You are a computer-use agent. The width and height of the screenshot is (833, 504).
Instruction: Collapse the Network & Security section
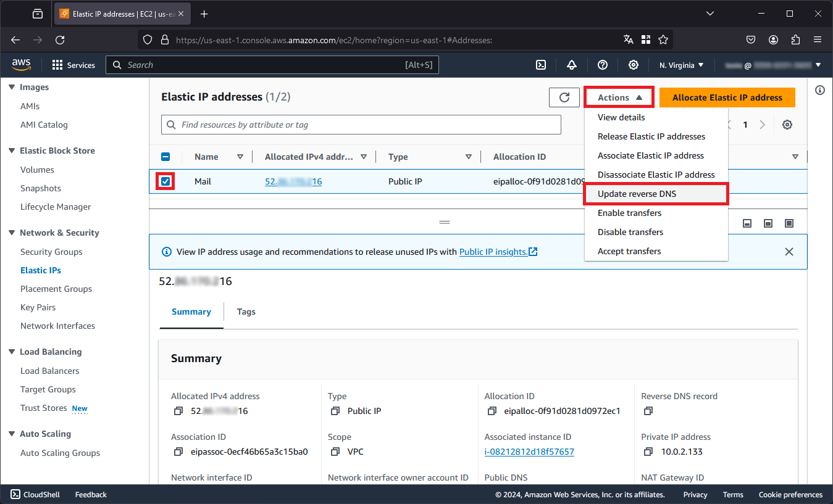(12, 233)
